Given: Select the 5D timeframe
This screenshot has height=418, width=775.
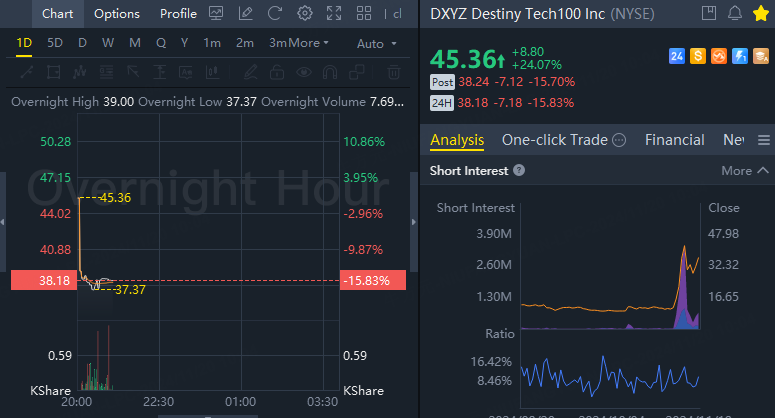Looking at the screenshot, I should 55,43.
